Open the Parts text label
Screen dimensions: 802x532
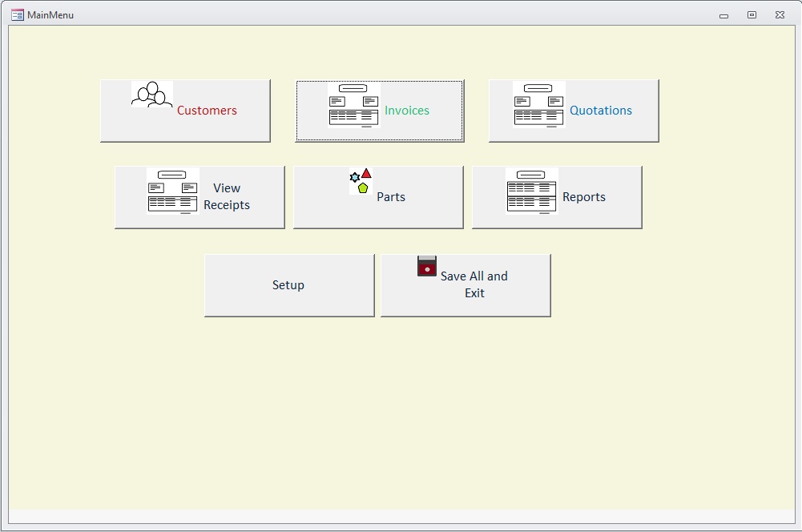pyautogui.click(x=391, y=197)
